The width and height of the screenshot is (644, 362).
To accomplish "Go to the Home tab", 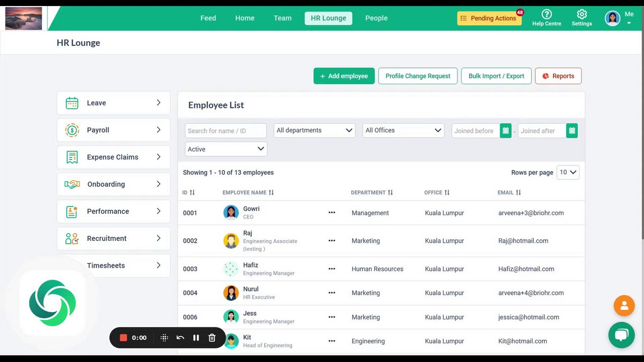I will [x=245, y=18].
